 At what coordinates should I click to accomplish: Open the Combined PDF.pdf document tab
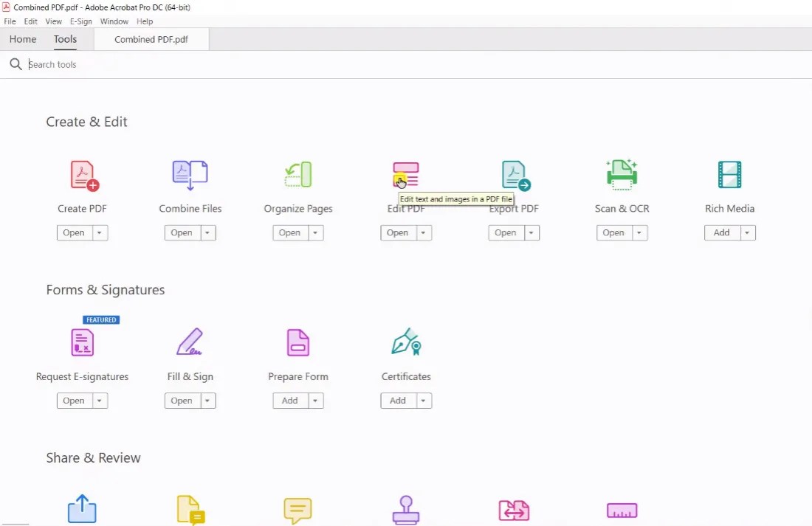click(151, 39)
